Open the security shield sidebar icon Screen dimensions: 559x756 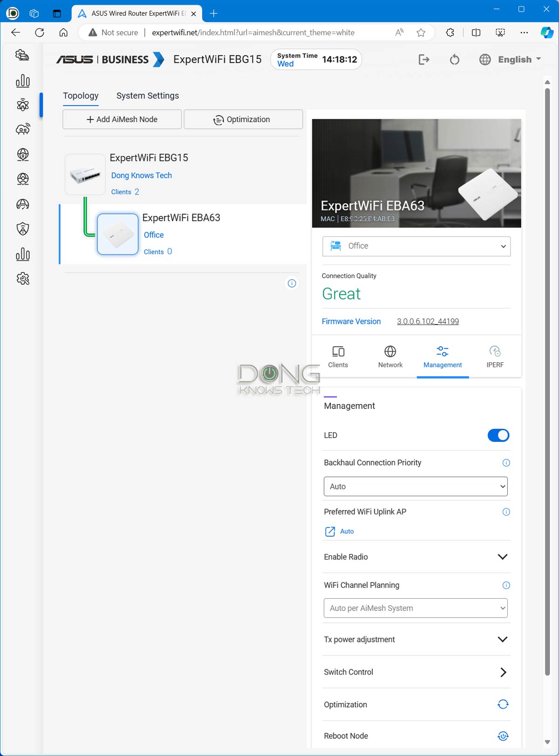(x=22, y=229)
